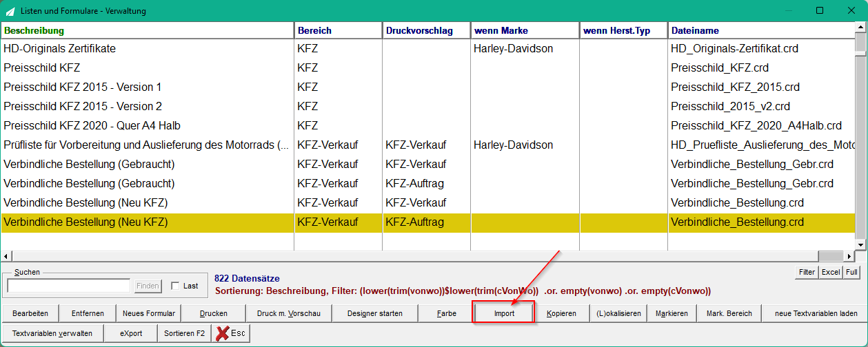Click the red X icon on Esc button
The height and width of the screenshot is (347, 868).
(222, 333)
